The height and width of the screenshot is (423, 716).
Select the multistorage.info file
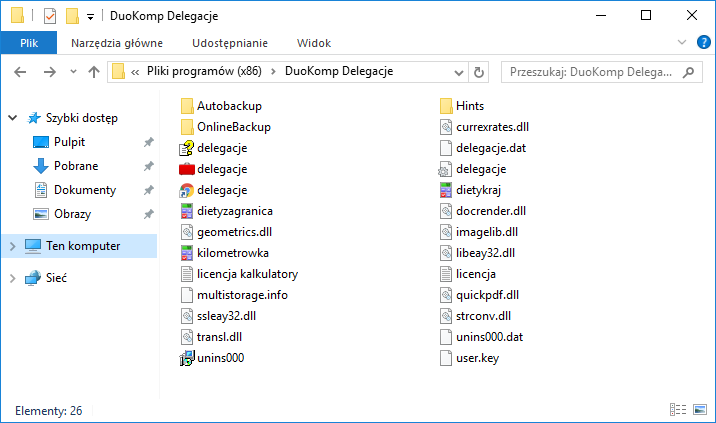pos(234,295)
